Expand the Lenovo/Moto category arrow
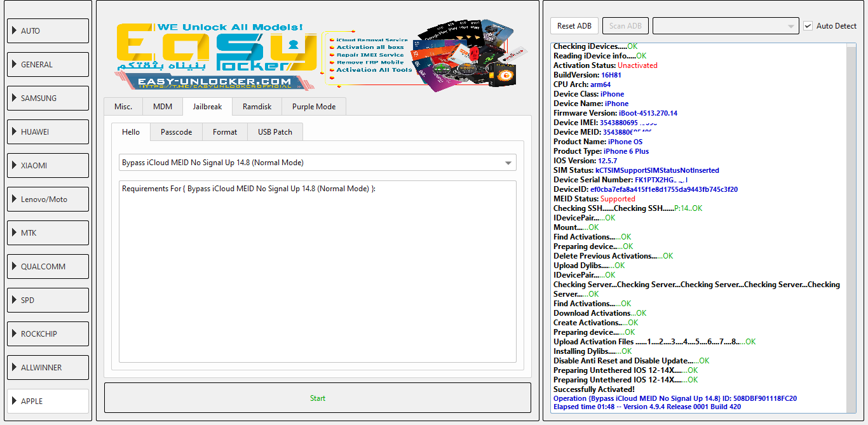Image resolution: width=868 pixels, height=425 pixels. click(15, 199)
